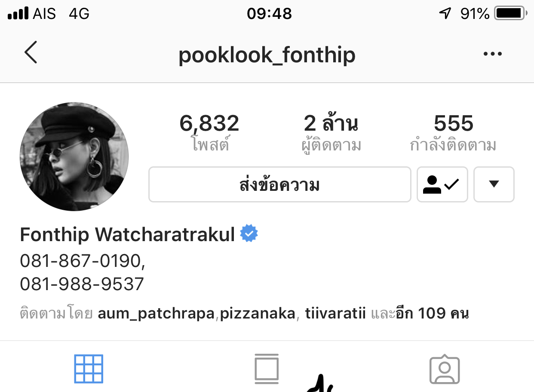Go back using the left chevron arrow

31,52
